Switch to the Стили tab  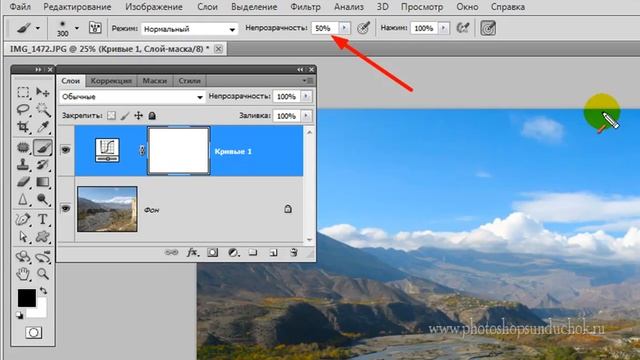pyautogui.click(x=189, y=81)
